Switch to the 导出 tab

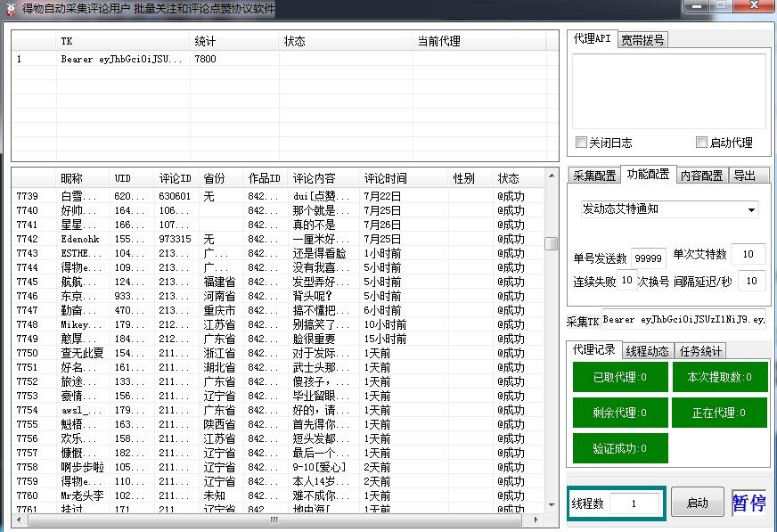(x=746, y=176)
